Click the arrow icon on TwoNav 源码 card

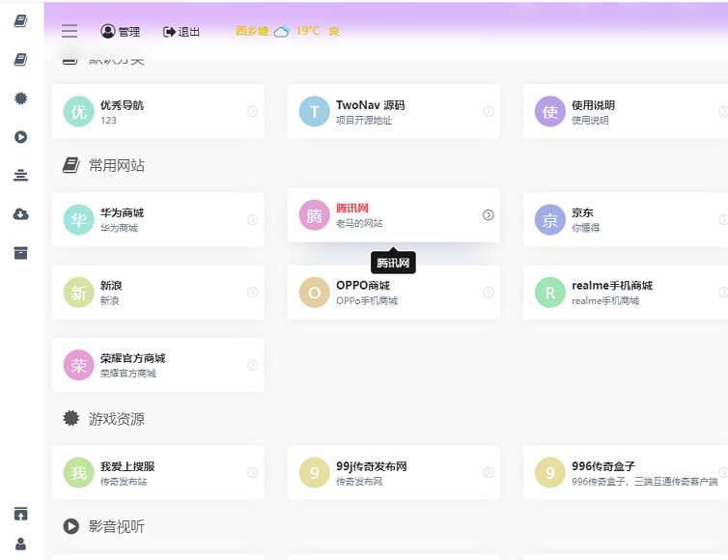[488, 111]
